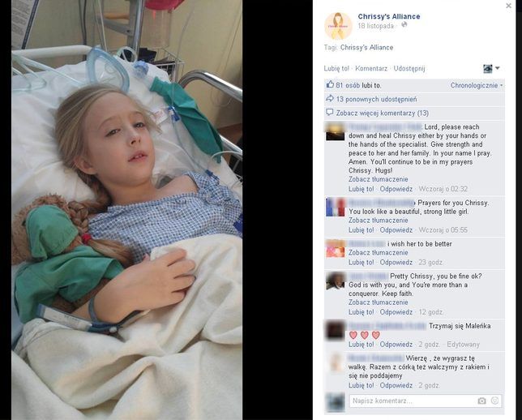Click the comment bubble icon
This screenshot has width=522, height=420.
click(x=330, y=113)
